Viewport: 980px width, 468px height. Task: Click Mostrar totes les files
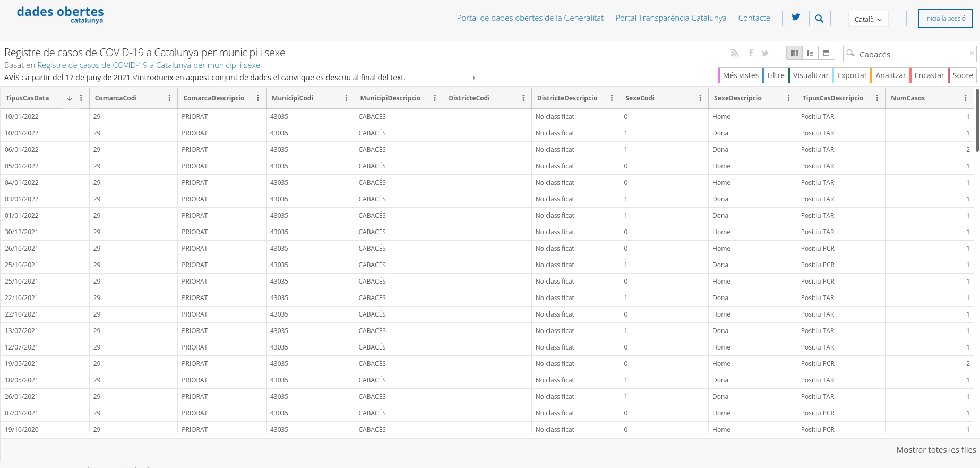pos(936,450)
